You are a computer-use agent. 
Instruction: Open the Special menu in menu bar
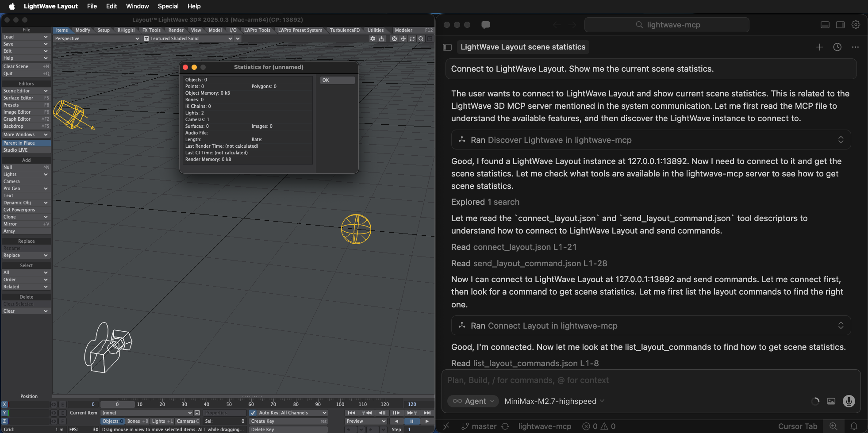(168, 6)
